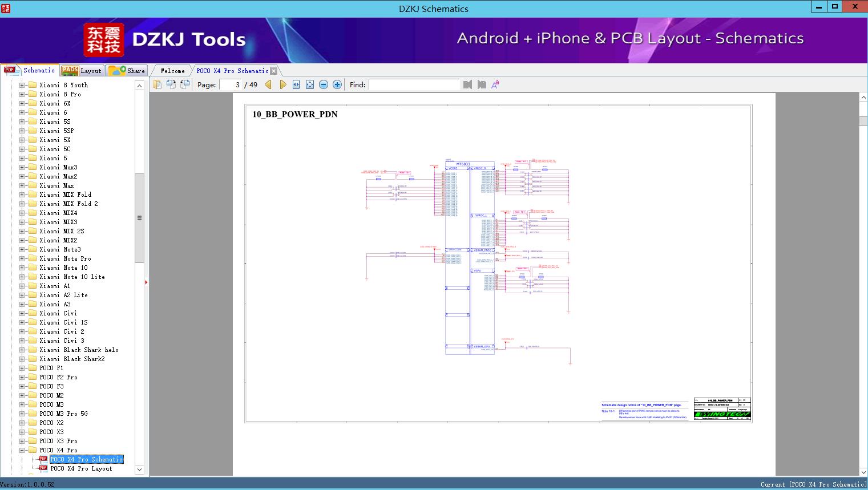Zoom in with the plus icon
The image size is (868, 490).
click(337, 84)
